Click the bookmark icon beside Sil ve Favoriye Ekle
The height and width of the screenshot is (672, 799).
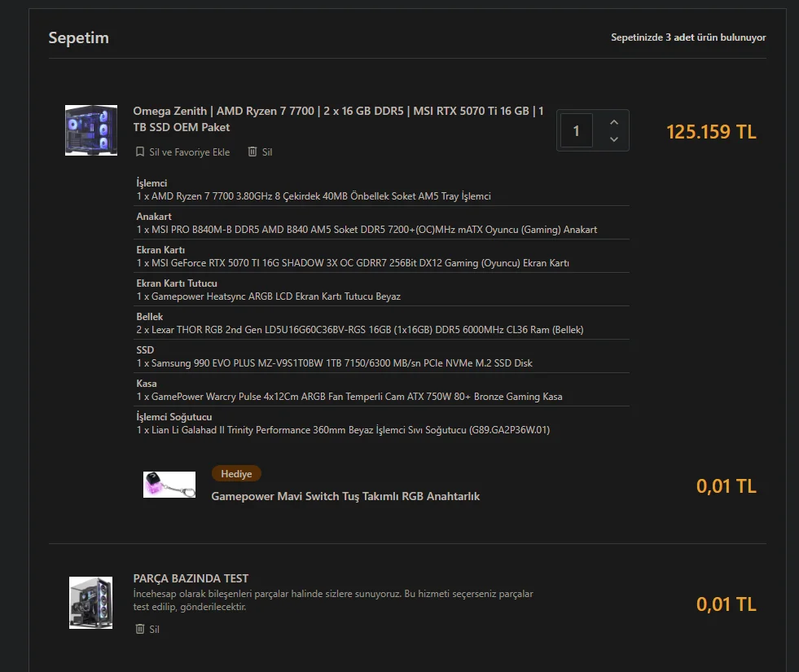140,152
